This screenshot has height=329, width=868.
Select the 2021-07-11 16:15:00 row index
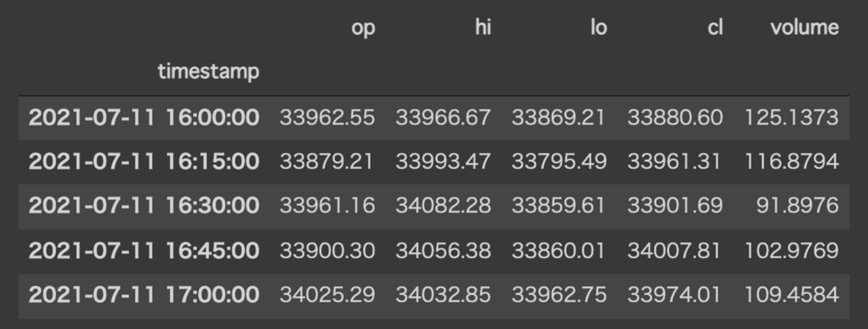144,161
